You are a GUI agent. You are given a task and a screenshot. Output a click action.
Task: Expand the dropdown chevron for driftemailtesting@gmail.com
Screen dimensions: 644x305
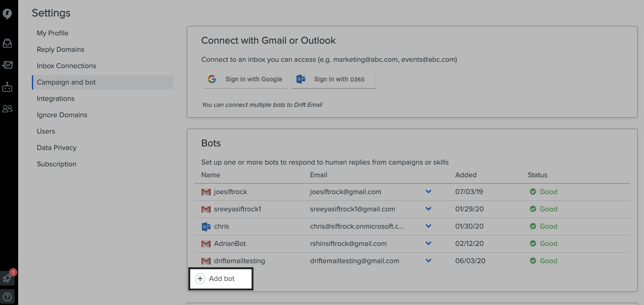[x=428, y=261]
